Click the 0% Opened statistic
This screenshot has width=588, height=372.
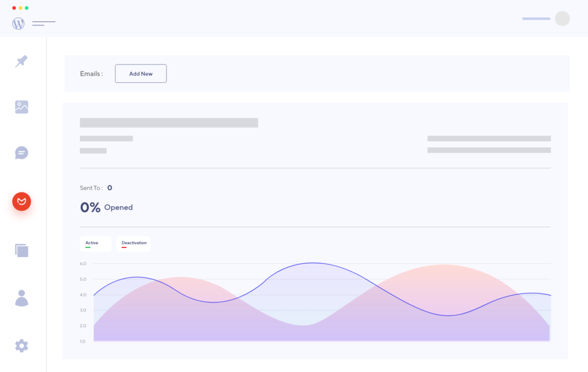(106, 207)
